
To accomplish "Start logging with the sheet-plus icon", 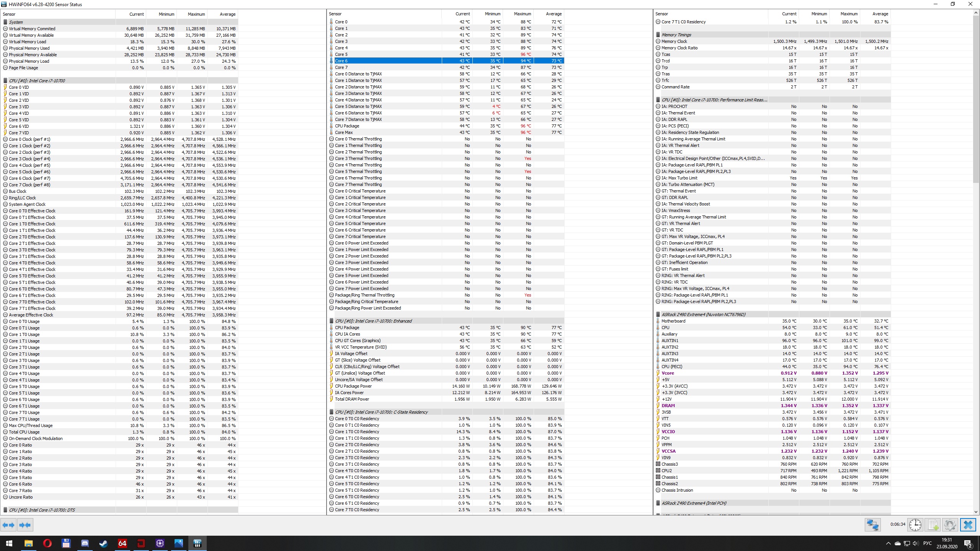I will [933, 525].
